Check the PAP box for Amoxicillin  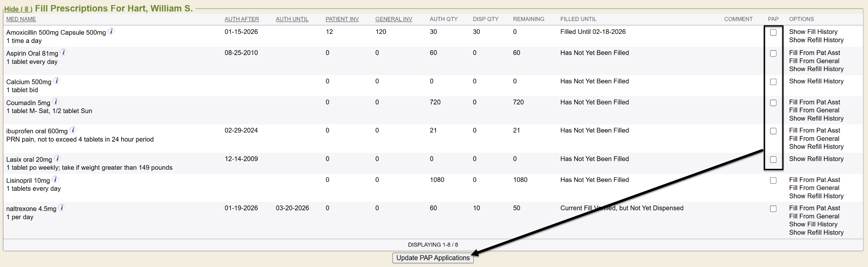click(x=773, y=33)
